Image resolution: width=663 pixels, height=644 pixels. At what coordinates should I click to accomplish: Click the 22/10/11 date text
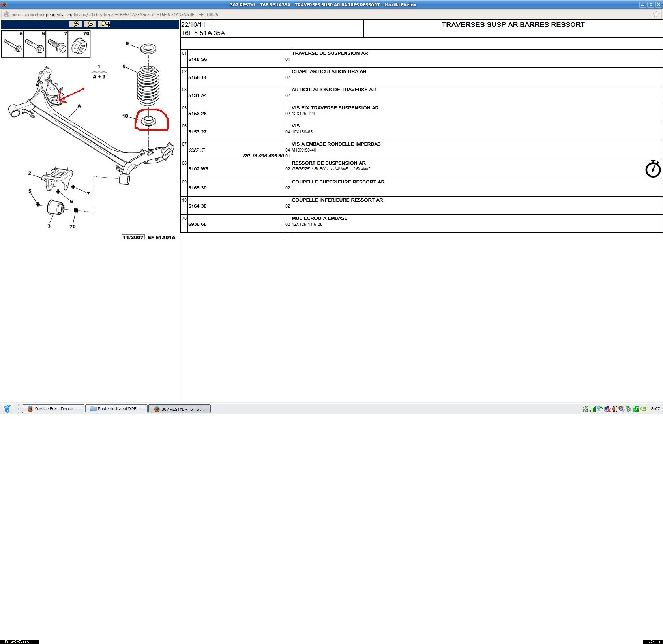tap(193, 24)
